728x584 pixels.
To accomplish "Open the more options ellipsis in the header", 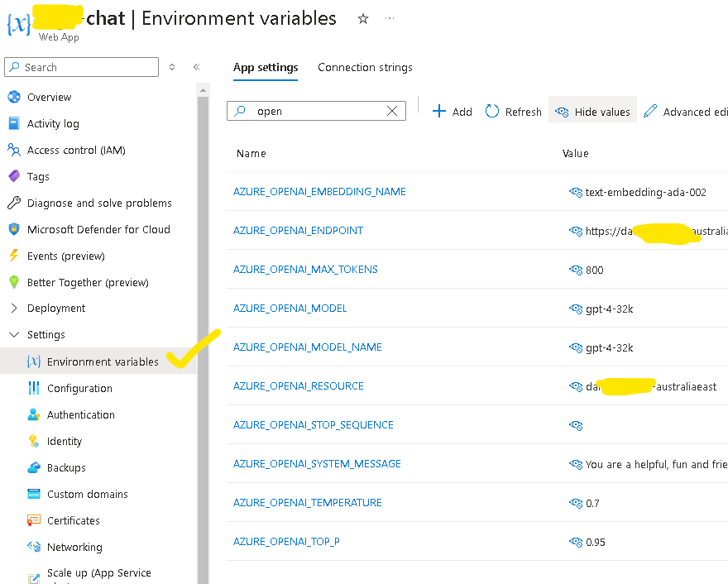I will [390, 18].
